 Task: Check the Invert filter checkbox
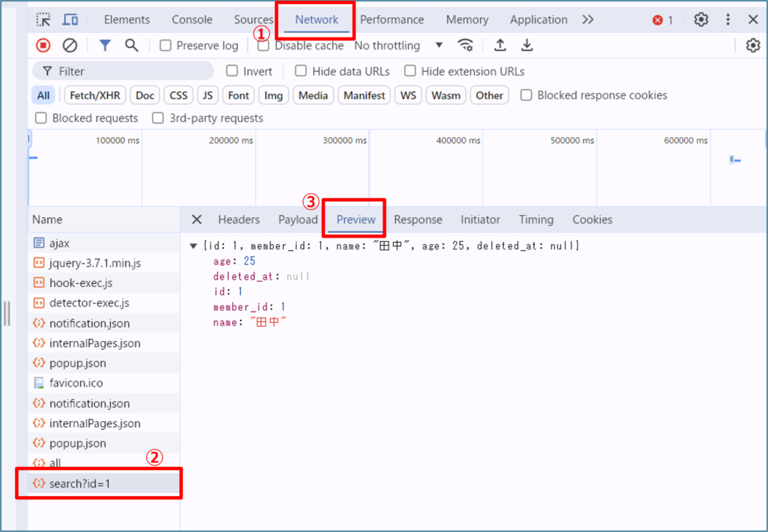[232, 71]
